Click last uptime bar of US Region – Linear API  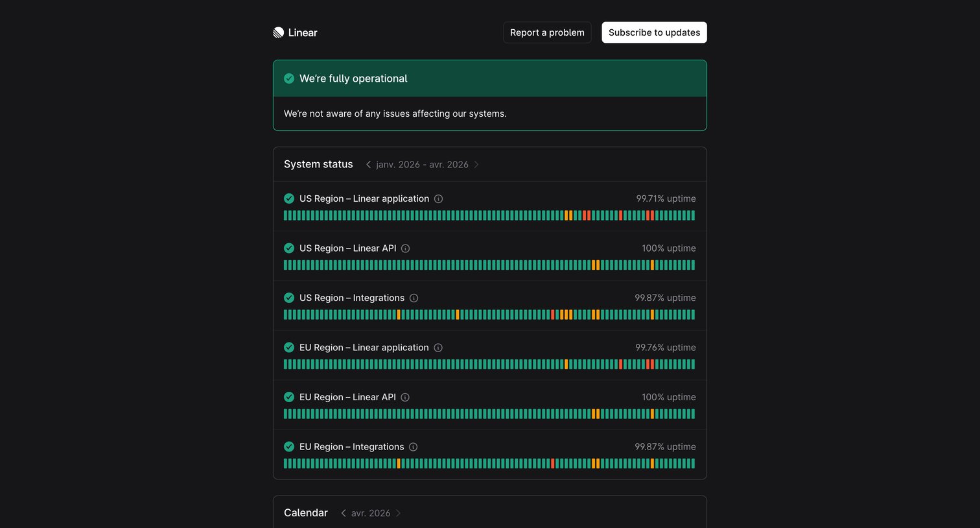coord(693,265)
